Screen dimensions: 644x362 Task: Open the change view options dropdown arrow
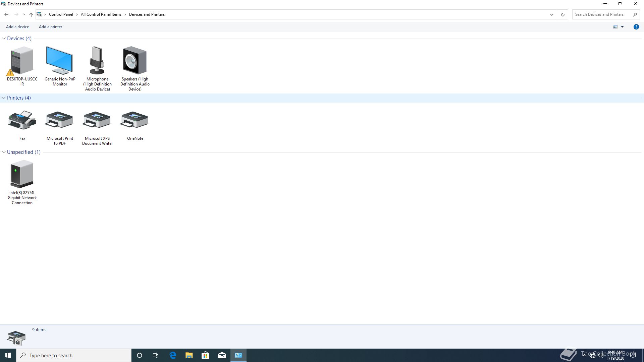tap(622, 27)
